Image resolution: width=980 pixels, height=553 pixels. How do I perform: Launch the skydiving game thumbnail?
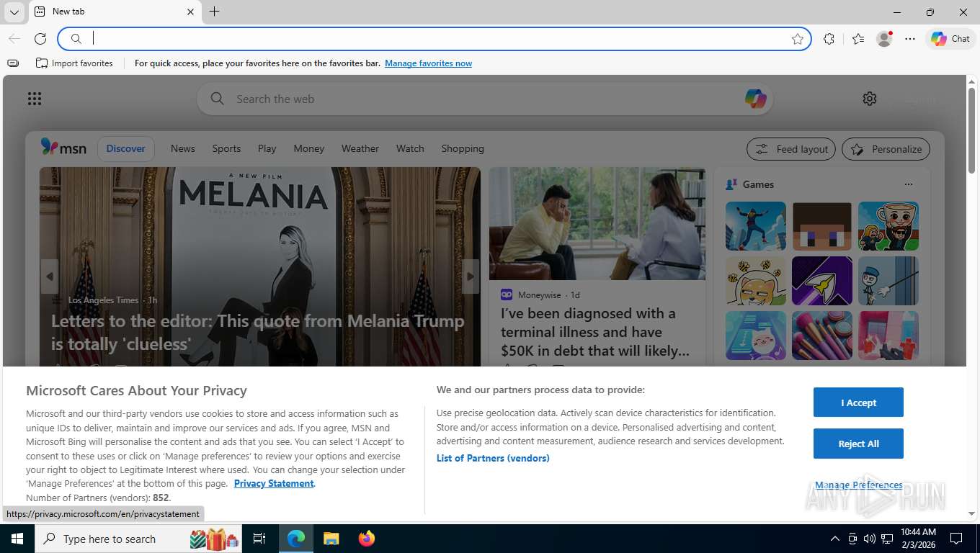pos(756,226)
